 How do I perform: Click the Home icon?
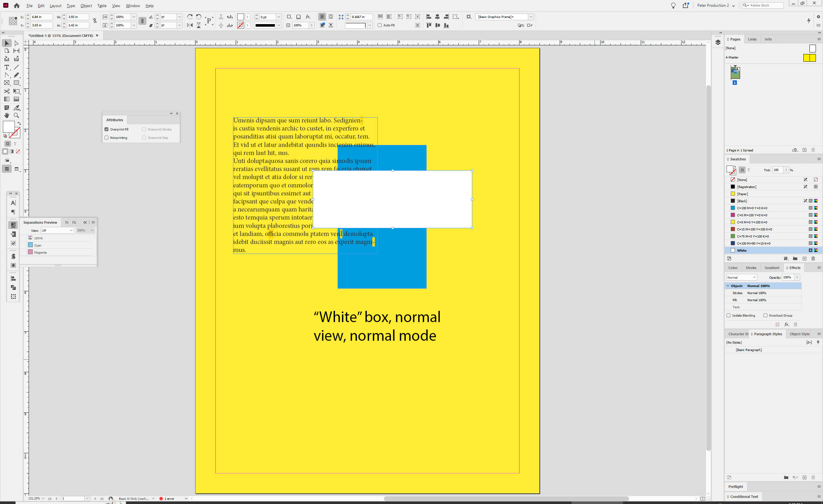(16, 6)
